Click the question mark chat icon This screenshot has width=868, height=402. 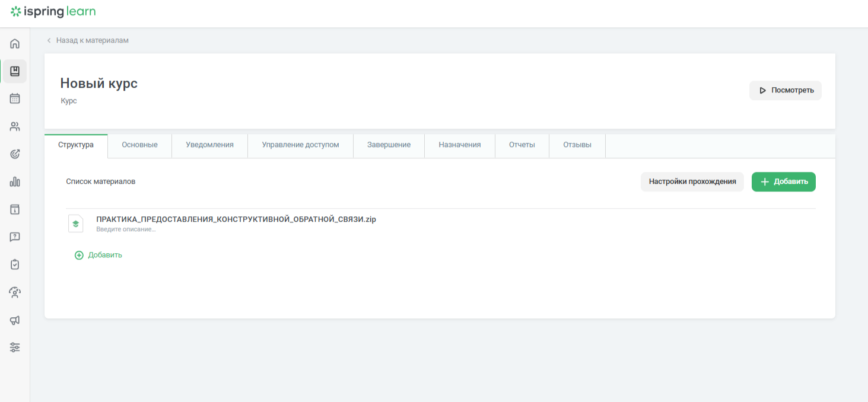click(x=15, y=237)
